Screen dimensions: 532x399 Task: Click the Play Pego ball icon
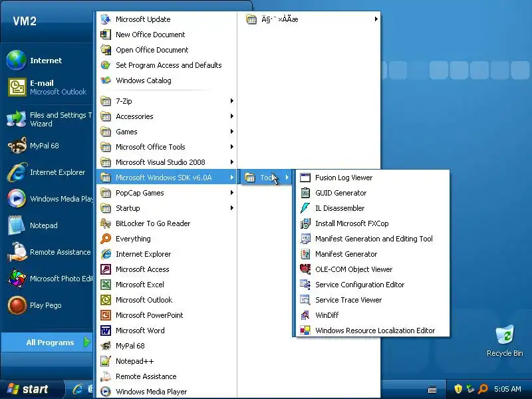[x=17, y=305]
